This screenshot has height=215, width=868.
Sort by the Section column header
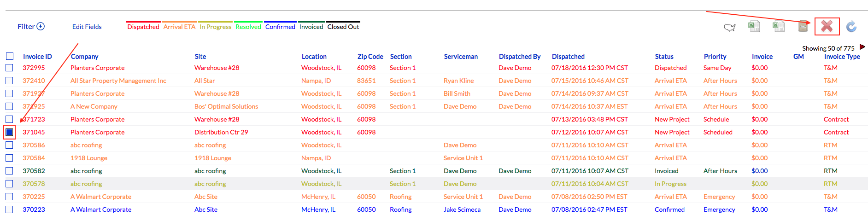tap(401, 57)
